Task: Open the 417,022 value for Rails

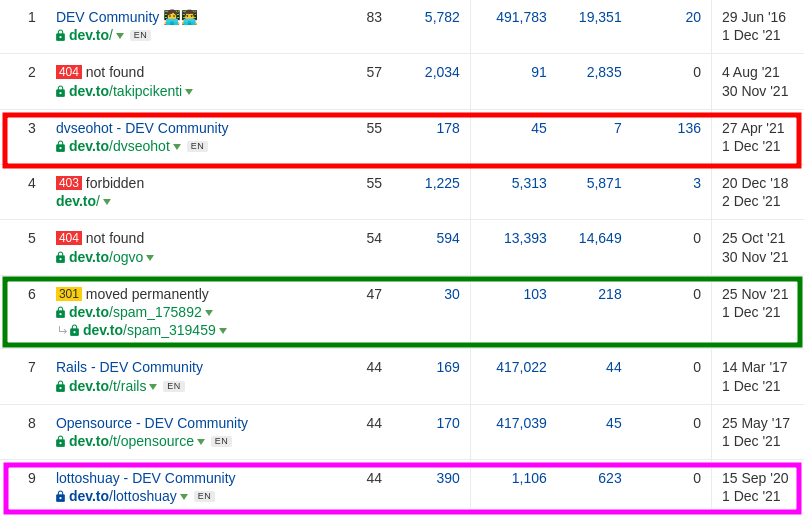Action: 521,367
